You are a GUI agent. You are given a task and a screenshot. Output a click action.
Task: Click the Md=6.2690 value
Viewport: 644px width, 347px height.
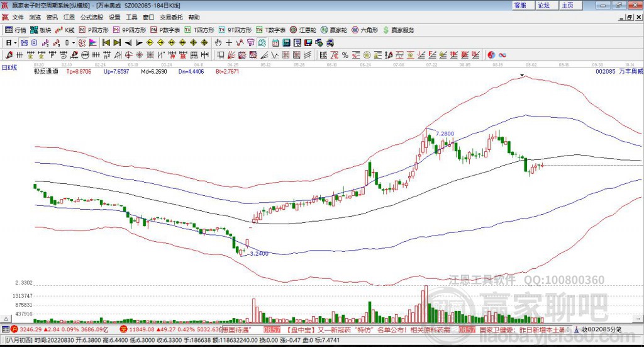coord(154,71)
